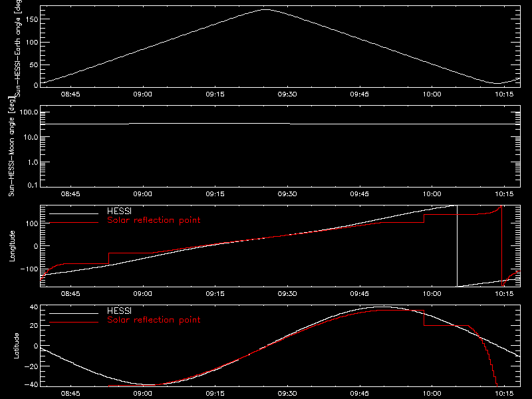Image resolution: width=532 pixels, height=399 pixels.
Task: Click Solar reflection point legend in Longitude plot
Action: (x=154, y=220)
